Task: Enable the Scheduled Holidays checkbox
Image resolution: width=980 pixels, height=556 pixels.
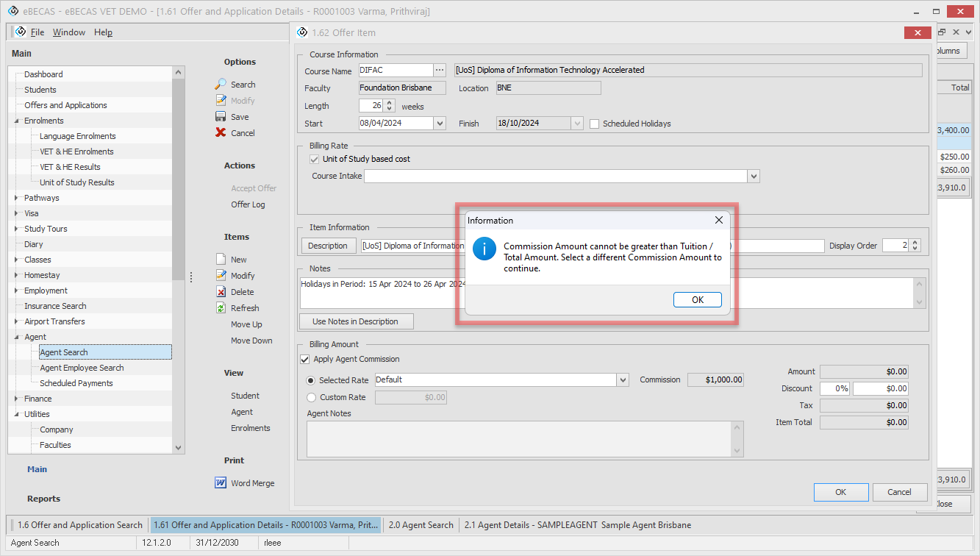Action: pyautogui.click(x=595, y=124)
